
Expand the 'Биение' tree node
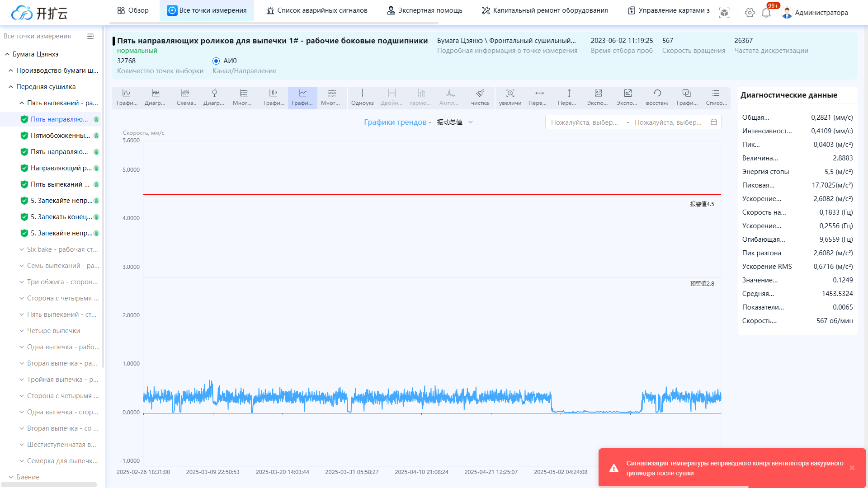[11, 477]
